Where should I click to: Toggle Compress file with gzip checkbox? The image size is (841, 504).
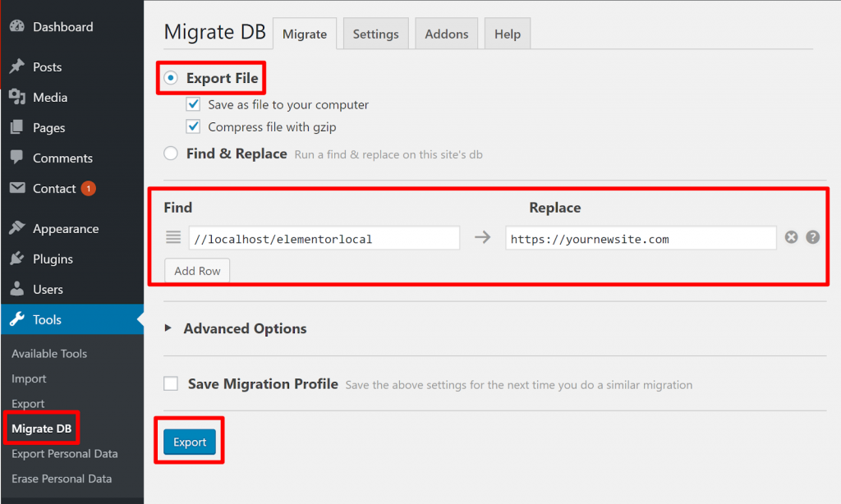193,127
